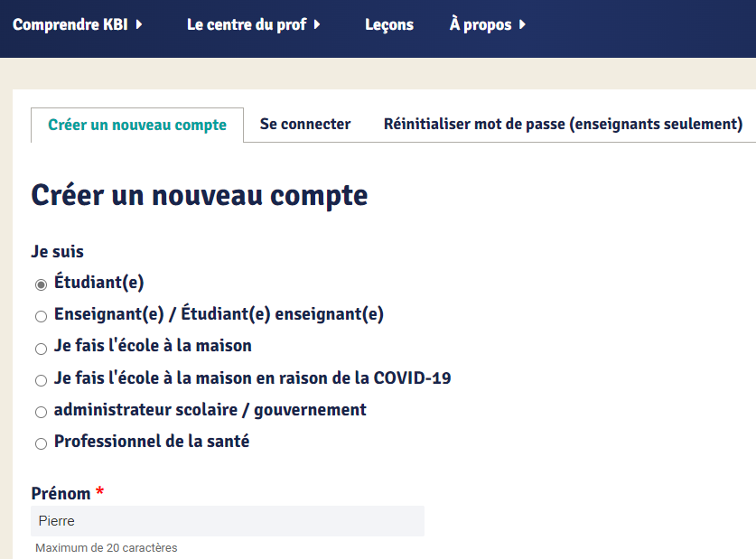
Task: Click the Prénom field label
Action: click(x=61, y=493)
